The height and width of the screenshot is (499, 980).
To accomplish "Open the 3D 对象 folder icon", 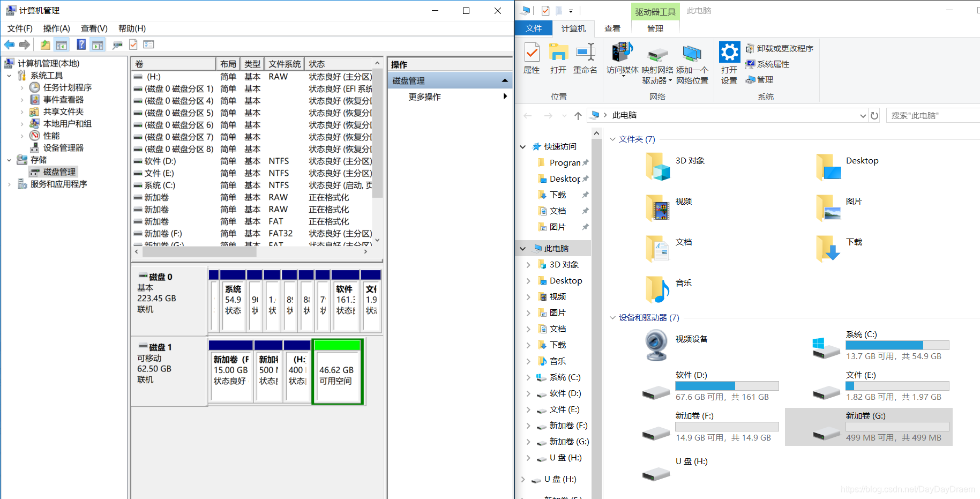I will point(658,166).
